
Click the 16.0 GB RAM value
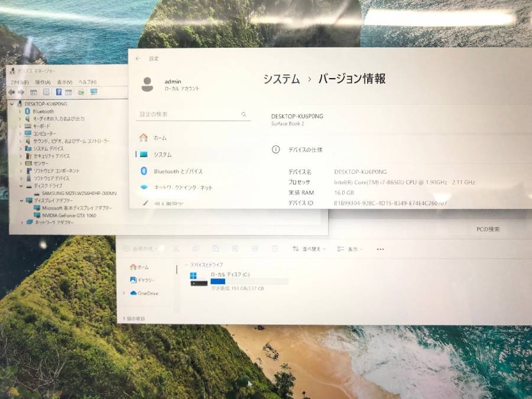[344, 193]
